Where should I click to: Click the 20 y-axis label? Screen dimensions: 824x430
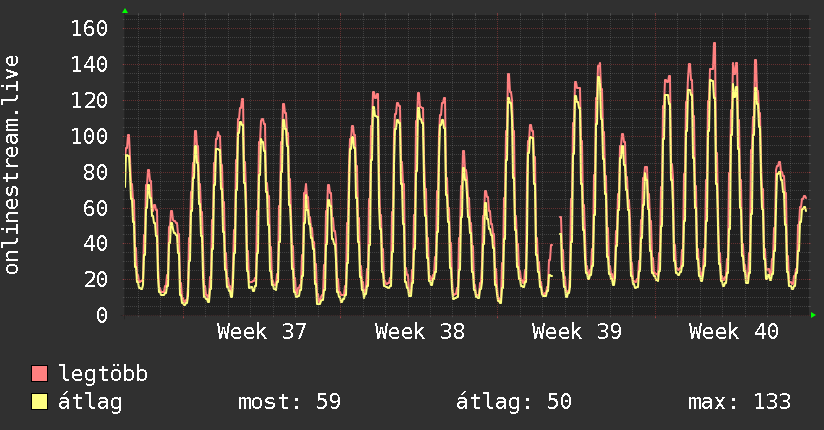click(96, 279)
